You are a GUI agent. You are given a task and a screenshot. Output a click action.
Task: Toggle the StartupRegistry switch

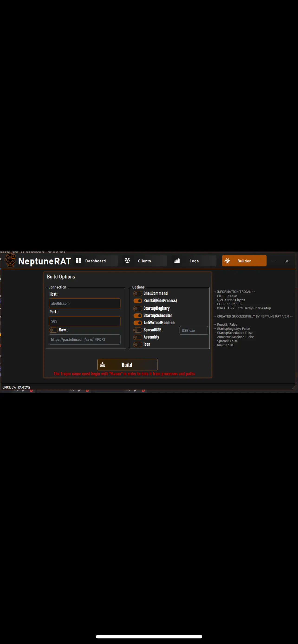(x=138, y=309)
